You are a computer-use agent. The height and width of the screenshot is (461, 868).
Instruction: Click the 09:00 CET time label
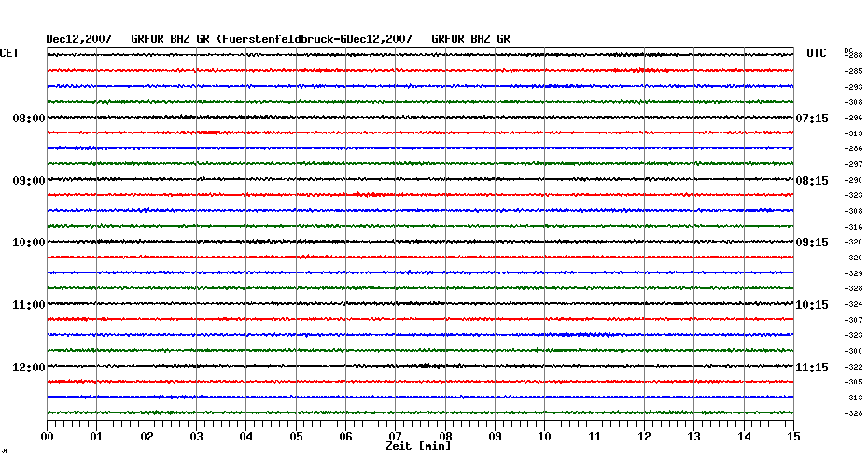click(29, 181)
